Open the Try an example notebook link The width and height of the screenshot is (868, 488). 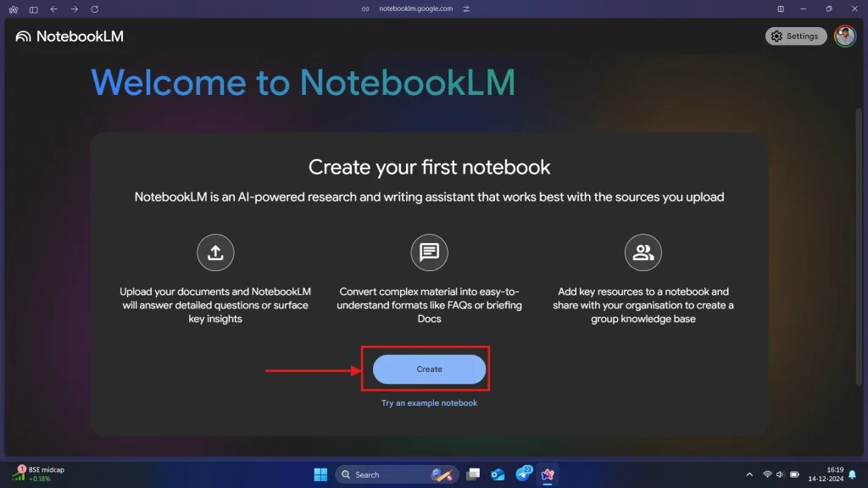click(429, 402)
